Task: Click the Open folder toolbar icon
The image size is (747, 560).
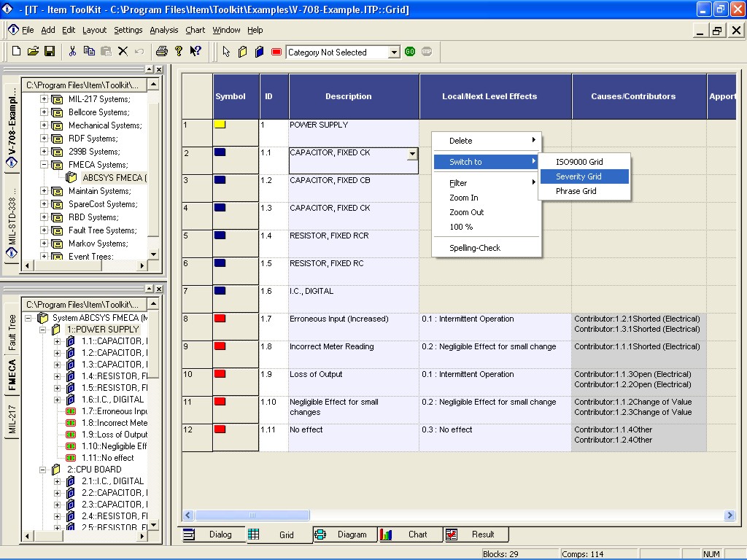Action: coord(33,52)
